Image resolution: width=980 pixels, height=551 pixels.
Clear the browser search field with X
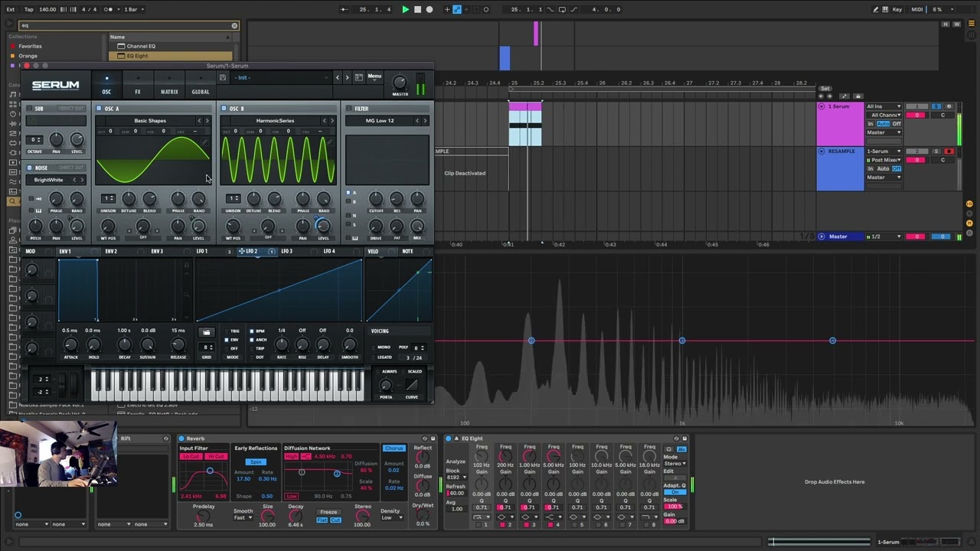[234, 25]
